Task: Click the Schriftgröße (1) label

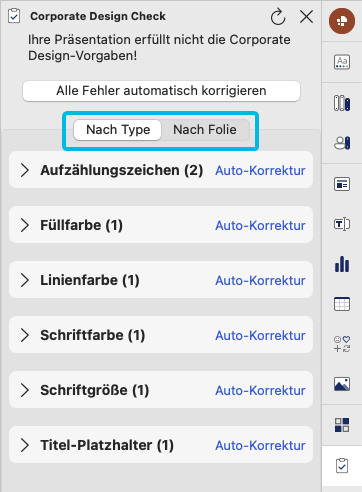Action: tap(95, 390)
